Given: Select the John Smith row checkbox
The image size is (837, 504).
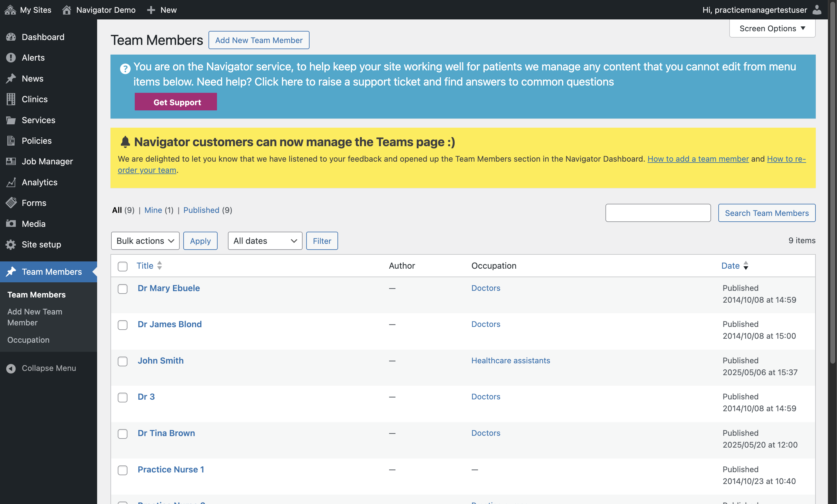Looking at the screenshot, I should click(x=123, y=361).
